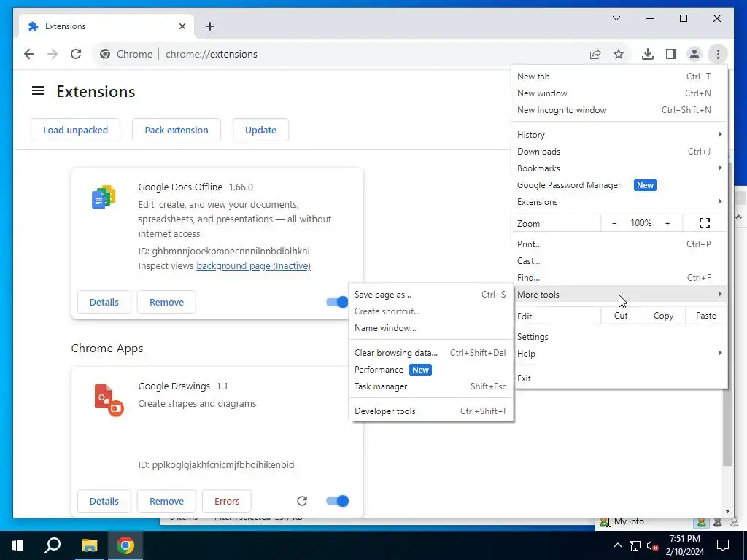747x560 pixels.
Task: Select Save page as... in submenu
Action: click(x=430, y=295)
